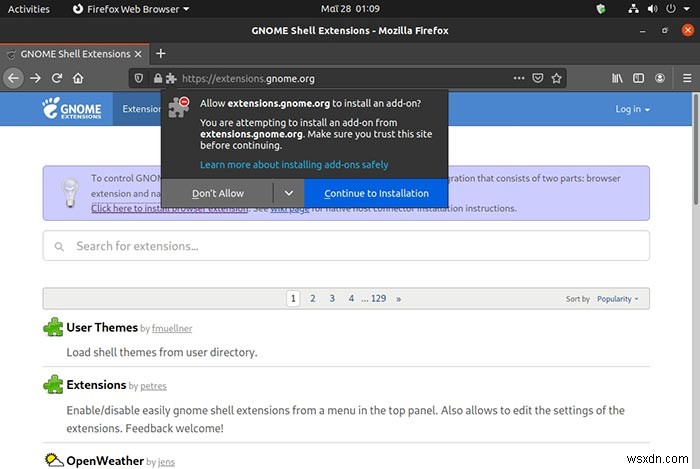Click the security shield tray icon
700x469 pixels.
(601, 9)
